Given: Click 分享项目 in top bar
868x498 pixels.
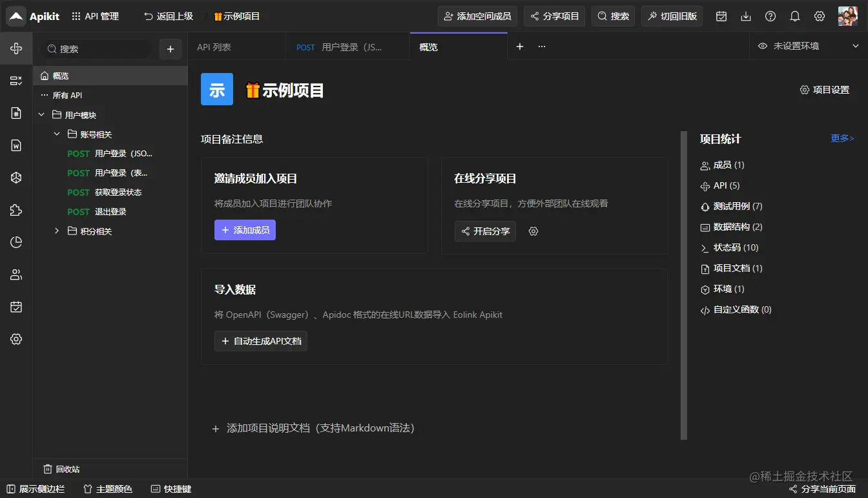Looking at the screenshot, I should pyautogui.click(x=555, y=16).
